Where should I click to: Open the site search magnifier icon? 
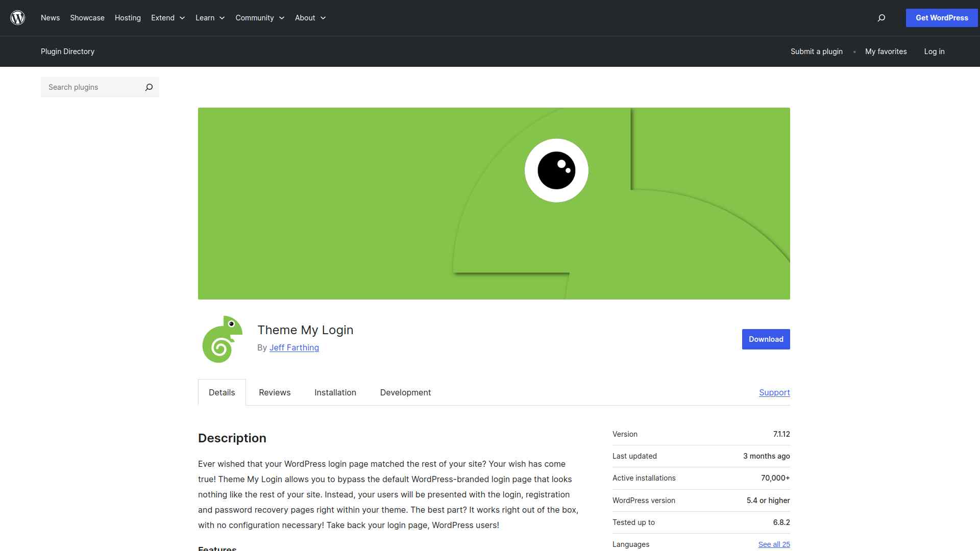coord(881,18)
